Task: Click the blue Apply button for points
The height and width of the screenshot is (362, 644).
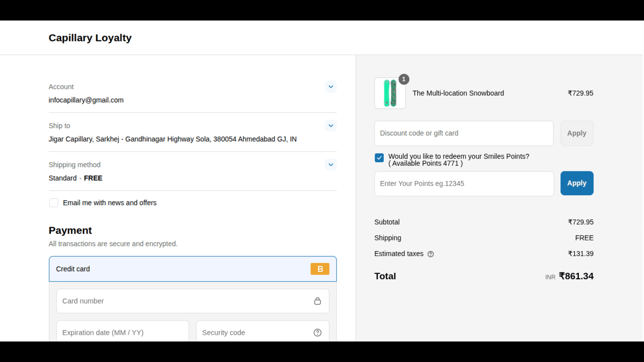Action: tap(576, 183)
